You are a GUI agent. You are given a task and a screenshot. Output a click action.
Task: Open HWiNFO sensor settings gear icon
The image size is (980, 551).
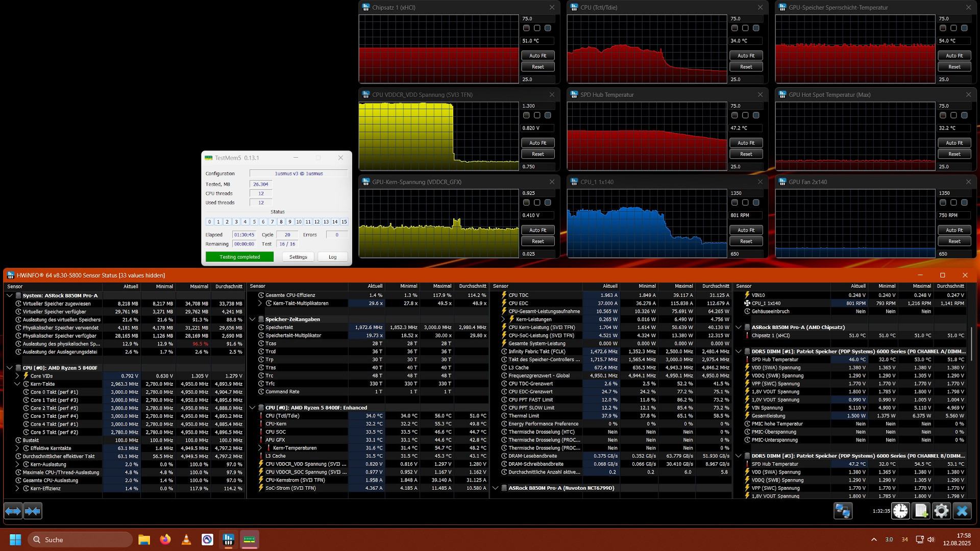coord(941,511)
